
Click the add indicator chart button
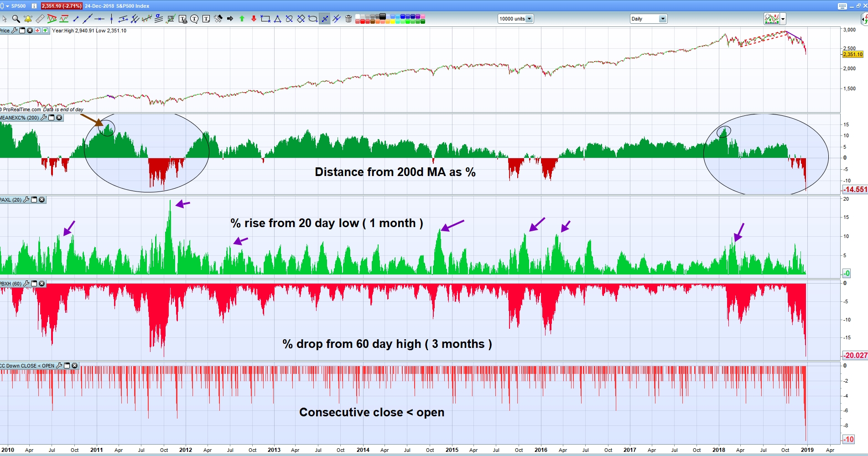pos(772,19)
